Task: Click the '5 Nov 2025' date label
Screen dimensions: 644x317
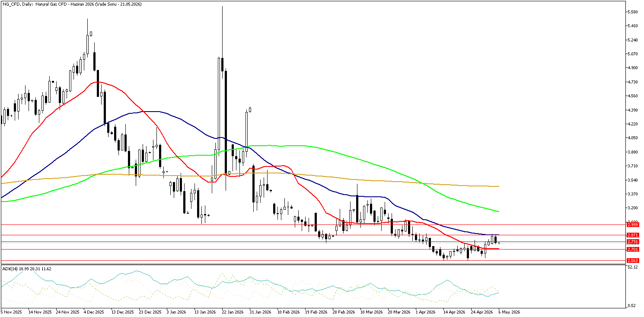Action: 11,312
